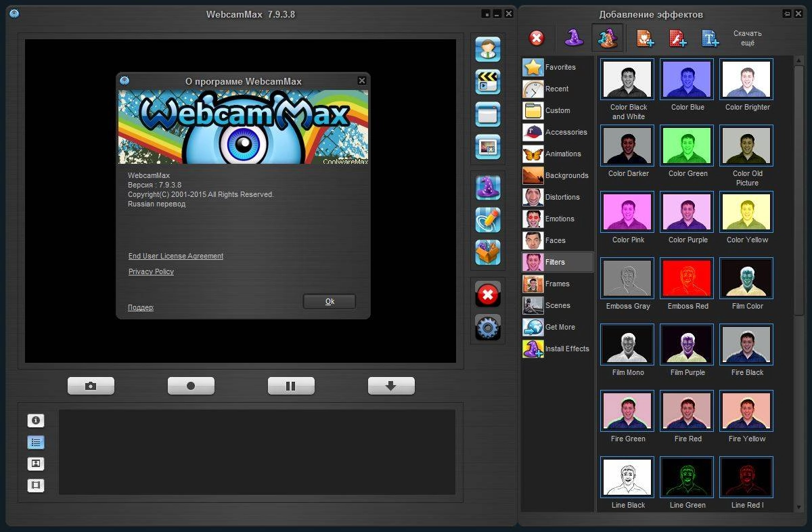Select the list view icon
Image resolution: width=812 pixels, height=532 pixels.
36,442
